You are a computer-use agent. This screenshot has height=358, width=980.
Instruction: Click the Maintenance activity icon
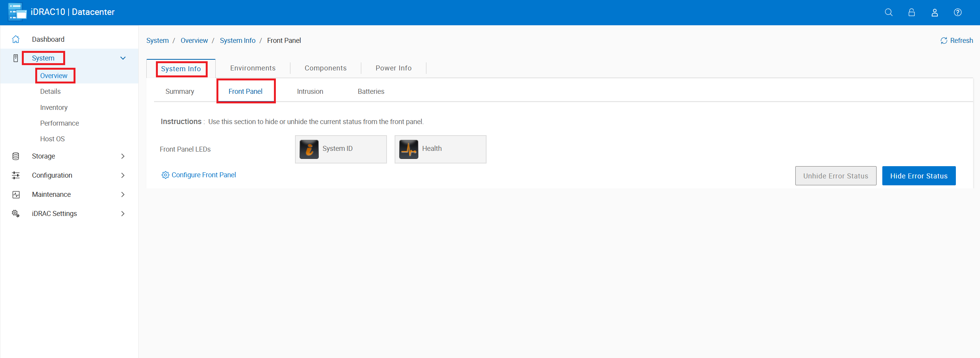pyautogui.click(x=16, y=195)
